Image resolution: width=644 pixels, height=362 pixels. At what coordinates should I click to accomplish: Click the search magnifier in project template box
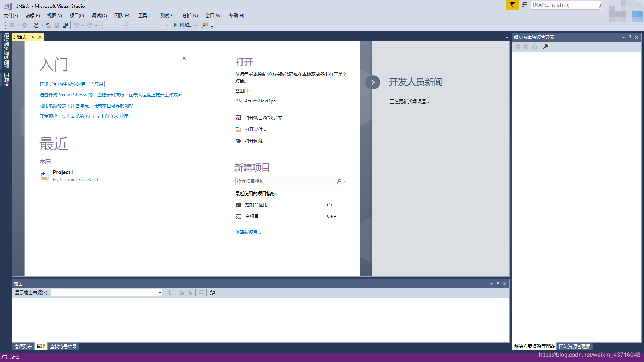339,181
